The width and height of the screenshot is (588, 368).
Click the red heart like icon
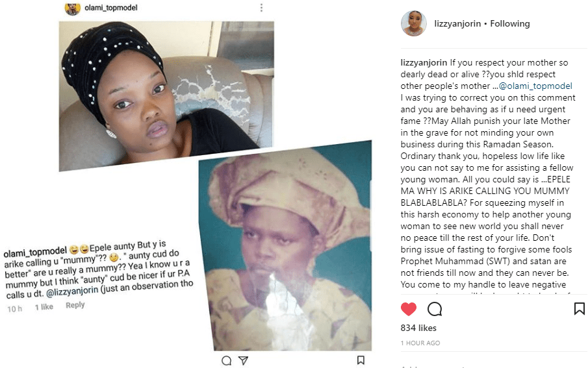[409, 309]
